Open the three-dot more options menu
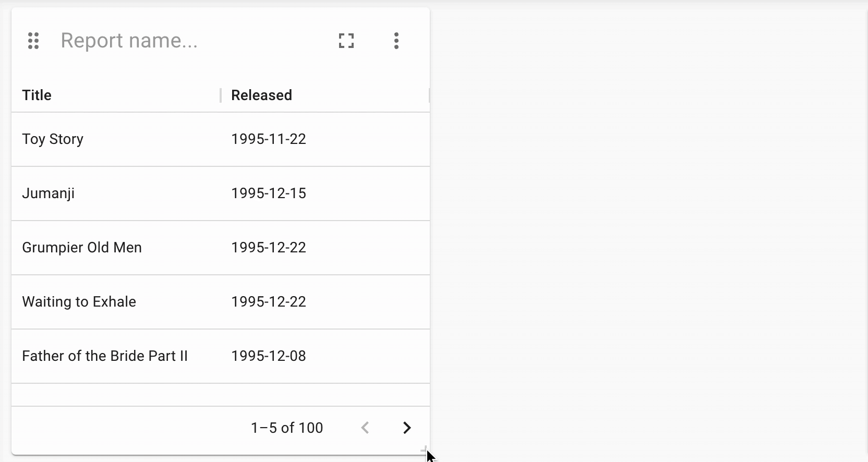This screenshot has height=462, width=868. tap(396, 41)
